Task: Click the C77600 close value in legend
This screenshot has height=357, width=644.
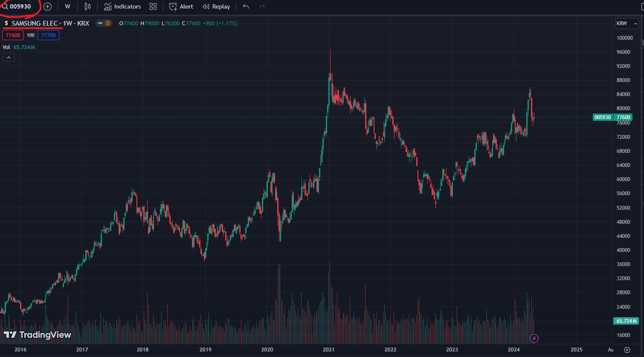Action: [191, 23]
